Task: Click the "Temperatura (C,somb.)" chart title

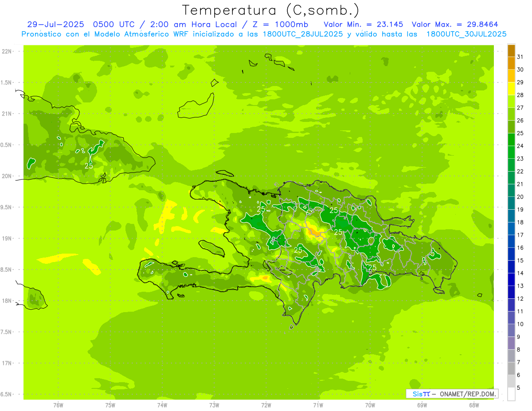Action: [x=271, y=10]
